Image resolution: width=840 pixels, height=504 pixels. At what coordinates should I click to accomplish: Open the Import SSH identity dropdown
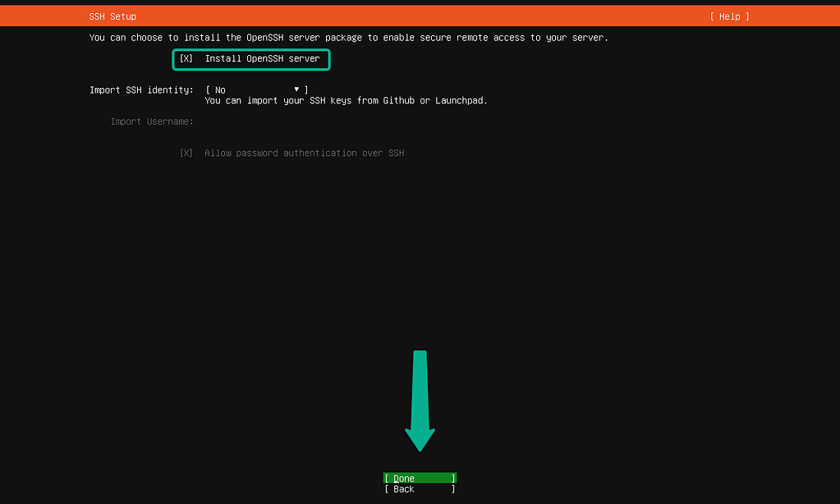256,89
